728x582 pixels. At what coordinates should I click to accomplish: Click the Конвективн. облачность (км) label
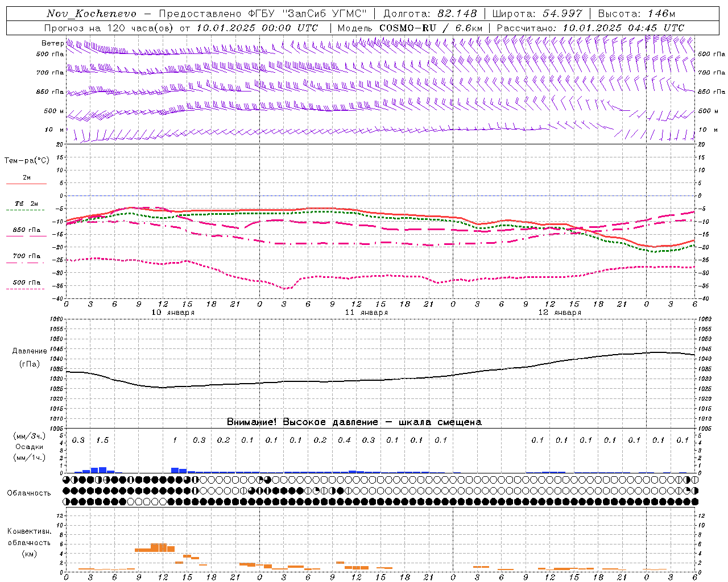pyautogui.click(x=29, y=542)
